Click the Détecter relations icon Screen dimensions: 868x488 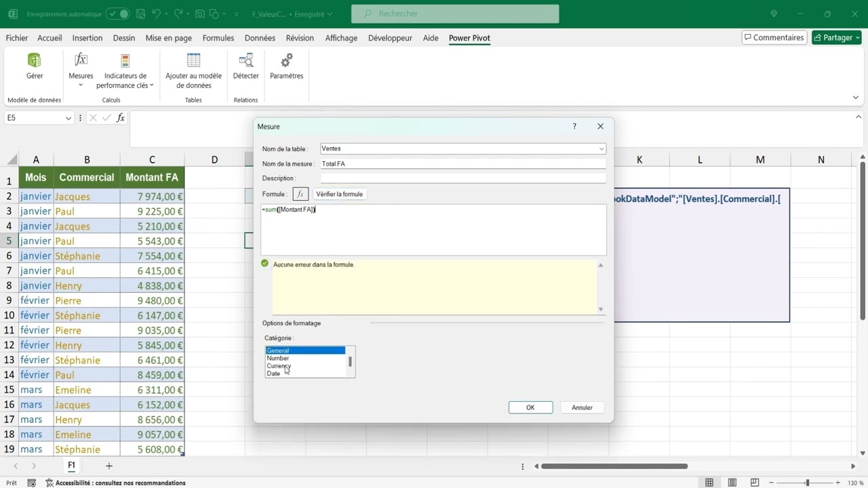[x=245, y=60]
